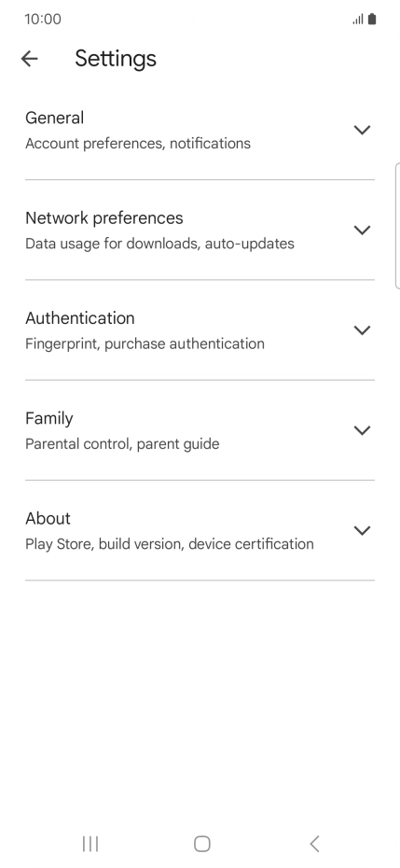Tap Account preferences, notifications subtitle
Screen dimensions: 400x868
138,144
